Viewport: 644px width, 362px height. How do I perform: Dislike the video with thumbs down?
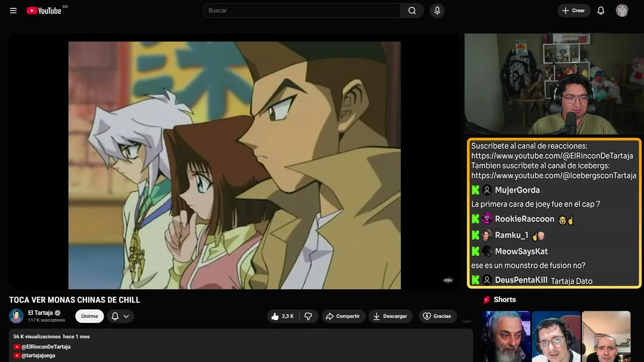308,316
